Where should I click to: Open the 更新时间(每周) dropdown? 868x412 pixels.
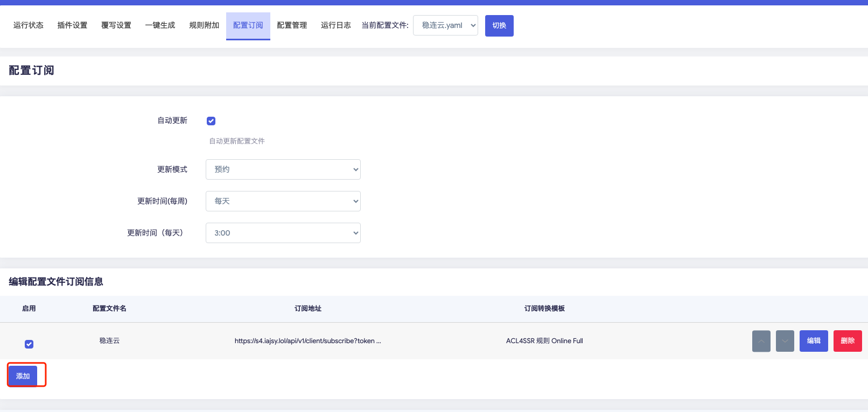pos(283,201)
